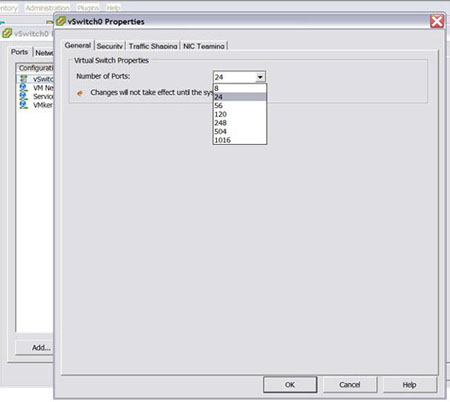Select the VM Network port group icon

pyautogui.click(x=23, y=88)
